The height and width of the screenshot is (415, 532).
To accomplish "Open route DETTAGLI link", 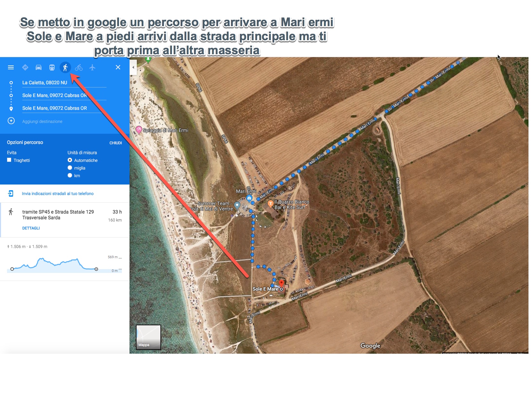I will pos(31,228).
